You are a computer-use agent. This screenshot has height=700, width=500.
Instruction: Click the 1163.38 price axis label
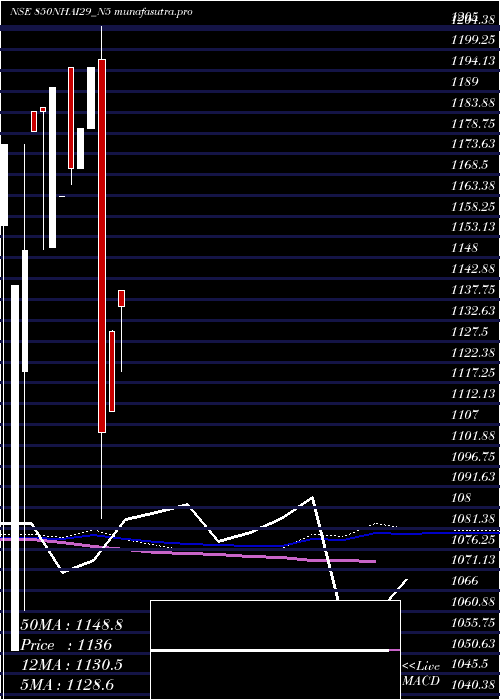(473, 185)
